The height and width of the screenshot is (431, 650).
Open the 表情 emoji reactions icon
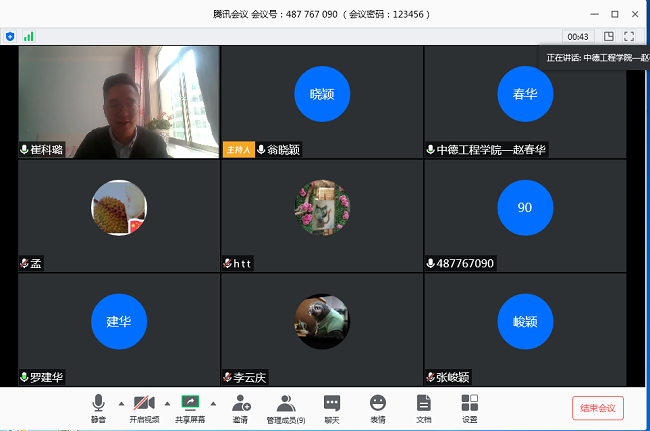378,406
